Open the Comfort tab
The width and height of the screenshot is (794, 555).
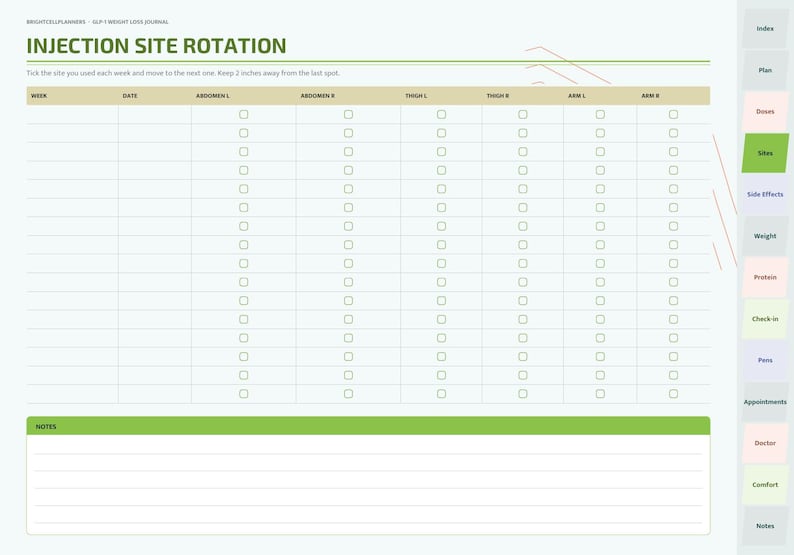click(765, 485)
